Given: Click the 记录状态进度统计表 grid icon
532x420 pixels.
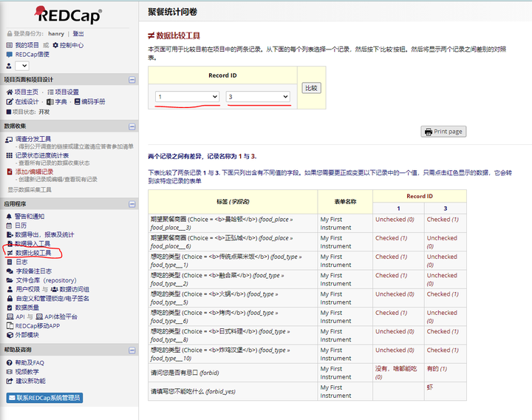Looking at the screenshot, I should 10,155.
